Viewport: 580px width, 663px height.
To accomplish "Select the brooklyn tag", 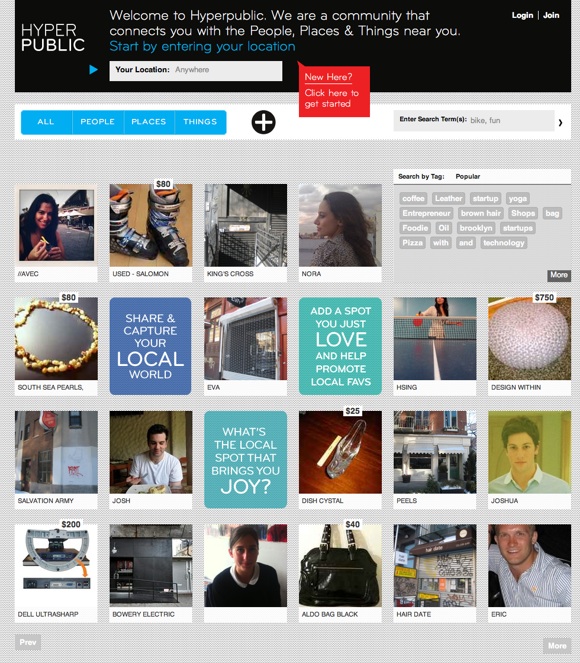I will point(476,228).
